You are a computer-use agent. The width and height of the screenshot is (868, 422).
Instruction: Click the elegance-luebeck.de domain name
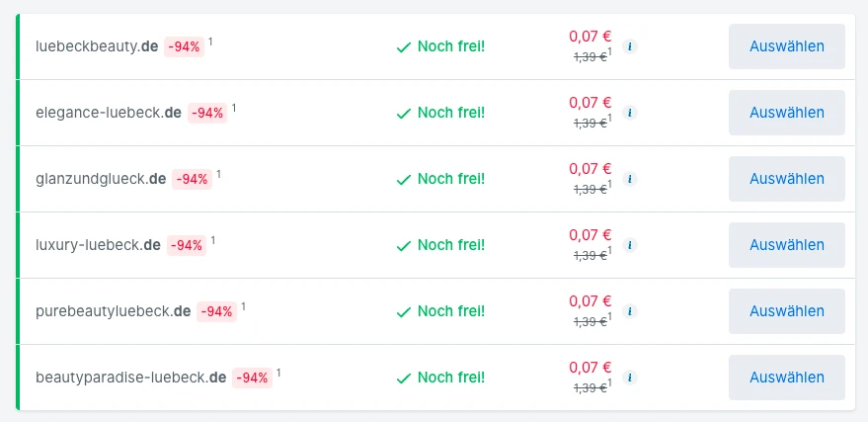(x=108, y=113)
